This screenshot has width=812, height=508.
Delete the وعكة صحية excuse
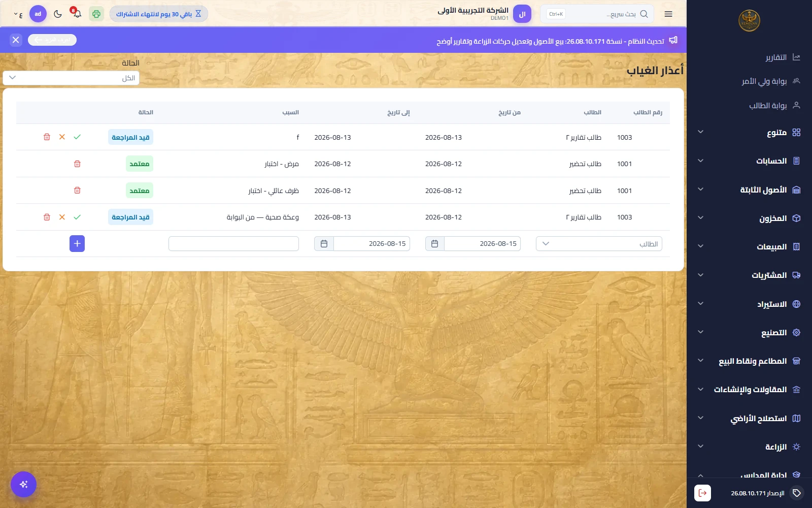[47, 217]
